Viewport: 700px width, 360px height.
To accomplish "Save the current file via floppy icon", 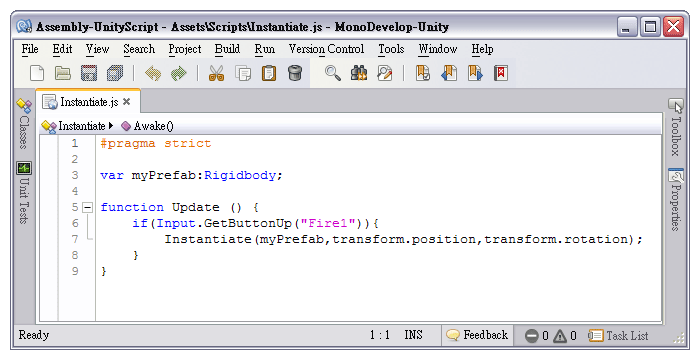I will [x=89, y=73].
